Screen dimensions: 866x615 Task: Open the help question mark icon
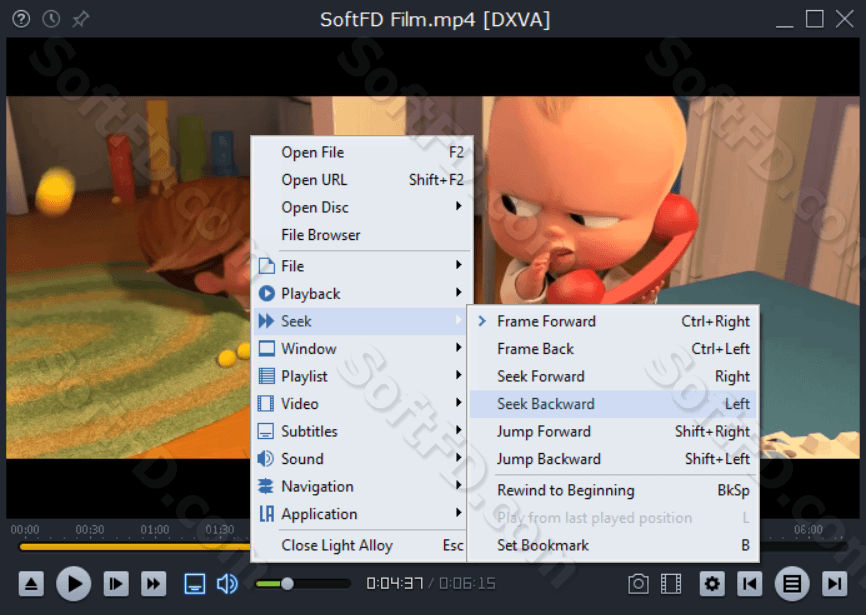tap(21, 19)
